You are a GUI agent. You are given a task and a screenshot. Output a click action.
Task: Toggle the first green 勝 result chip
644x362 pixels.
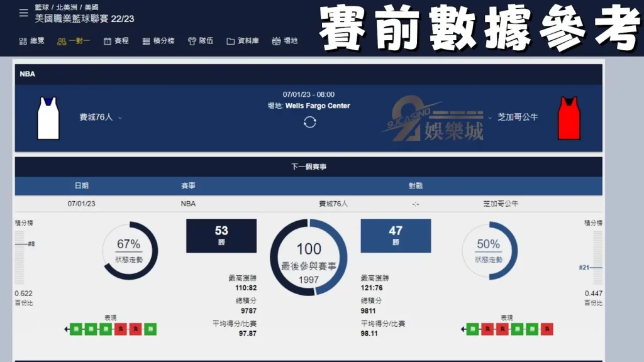click(77, 328)
